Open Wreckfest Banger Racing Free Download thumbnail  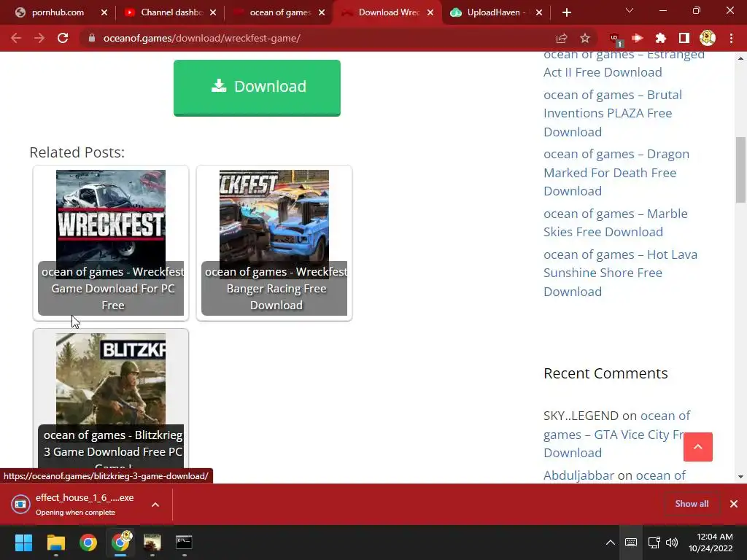pyautogui.click(x=274, y=243)
